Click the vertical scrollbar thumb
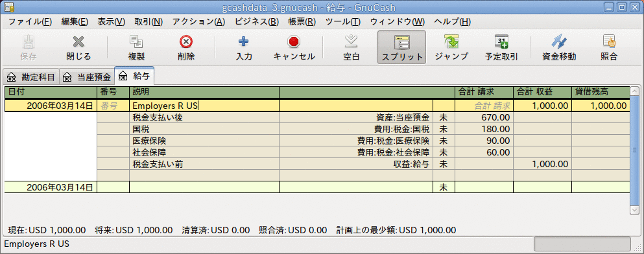Screen dimensions: 644x254 pyautogui.click(x=634, y=150)
